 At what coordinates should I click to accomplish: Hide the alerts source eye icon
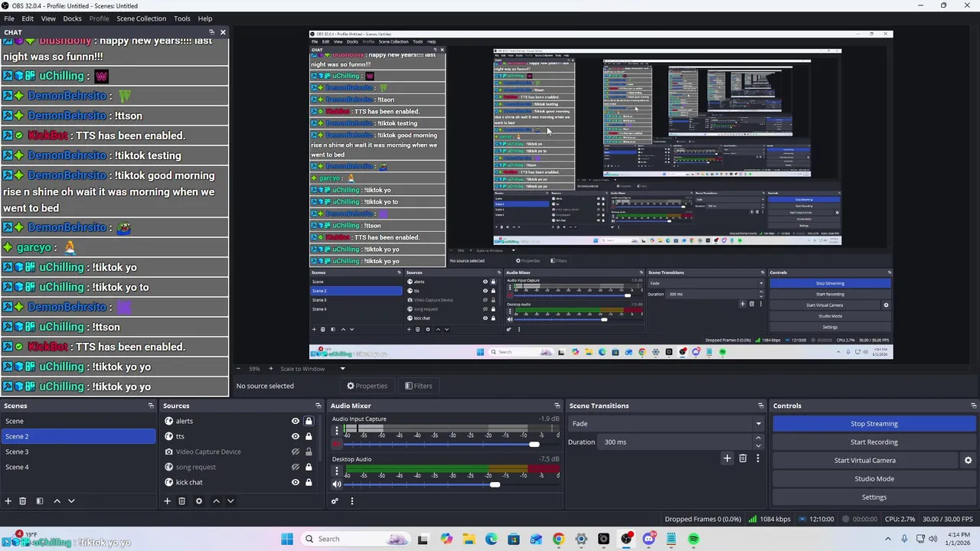(x=295, y=421)
